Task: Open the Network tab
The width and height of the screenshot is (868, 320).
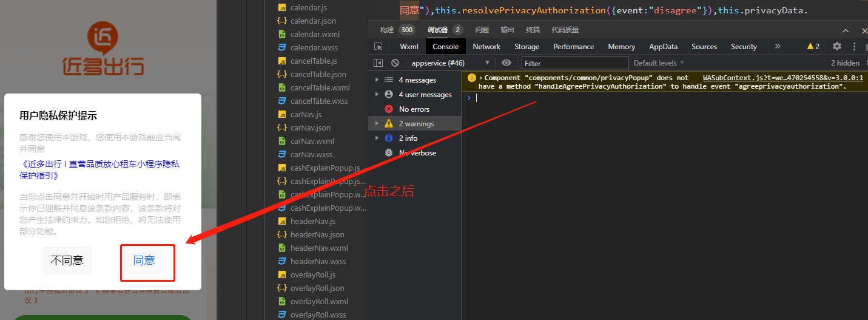Action: point(486,47)
